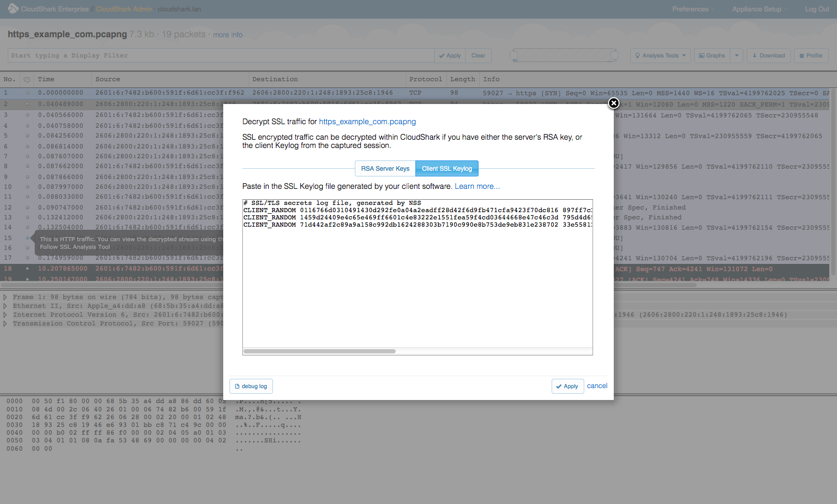Select the Client SSL Keylog tab
This screenshot has width=837, height=504.
[447, 169]
